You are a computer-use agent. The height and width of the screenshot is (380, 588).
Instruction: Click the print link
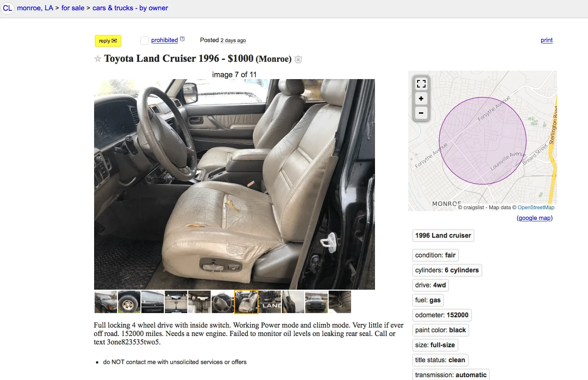[547, 40]
